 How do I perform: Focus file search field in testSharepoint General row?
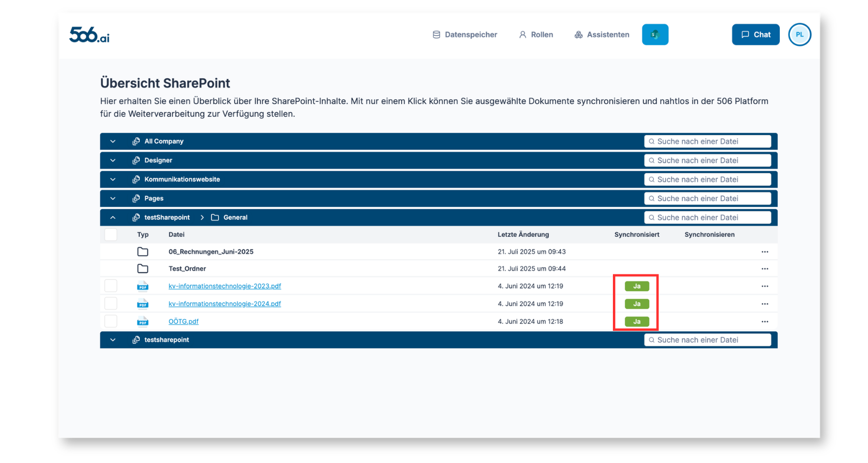(x=707, y=218)
